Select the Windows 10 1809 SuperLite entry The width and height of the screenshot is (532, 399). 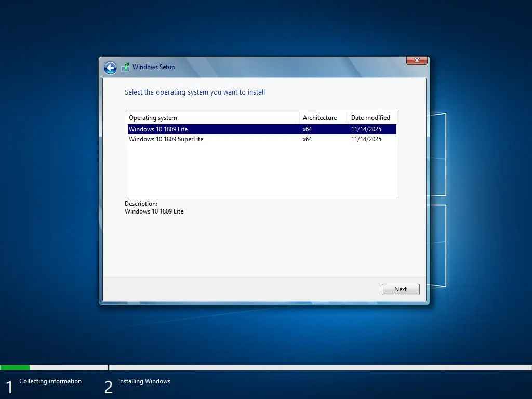coord(166,139)
